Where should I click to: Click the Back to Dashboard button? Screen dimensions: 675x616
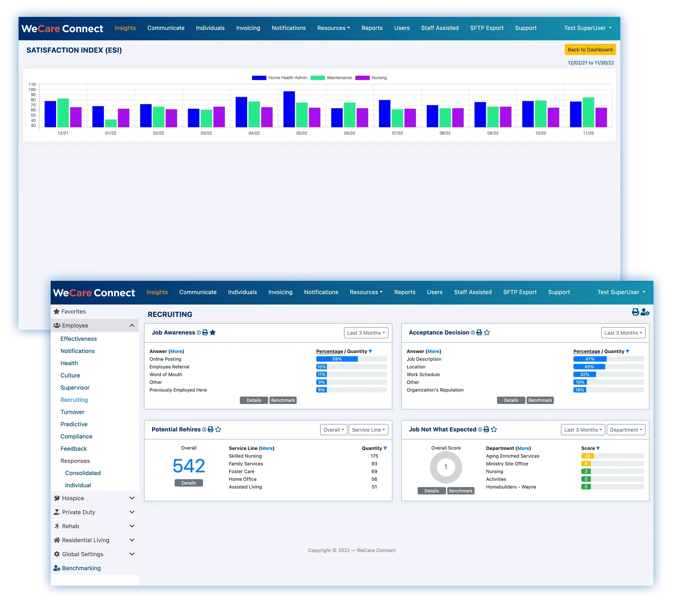point(590,50)
